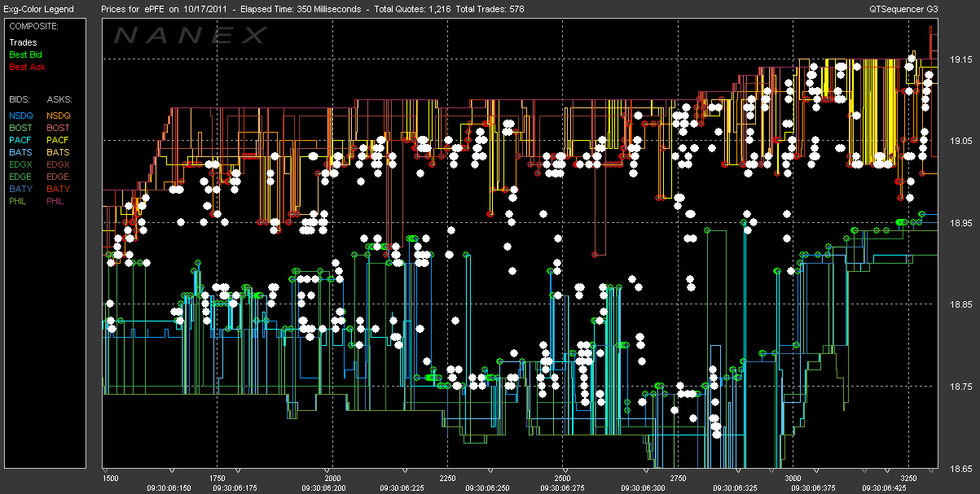The height and width of the screenshot is (494, 980).
Task: Click the 18.75 price axis label
Action: tap(961, 386)
